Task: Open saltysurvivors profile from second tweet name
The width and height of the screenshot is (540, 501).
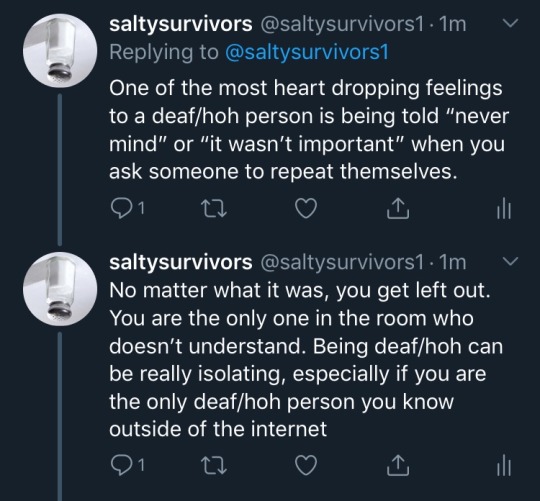Action: click(181, 262)
